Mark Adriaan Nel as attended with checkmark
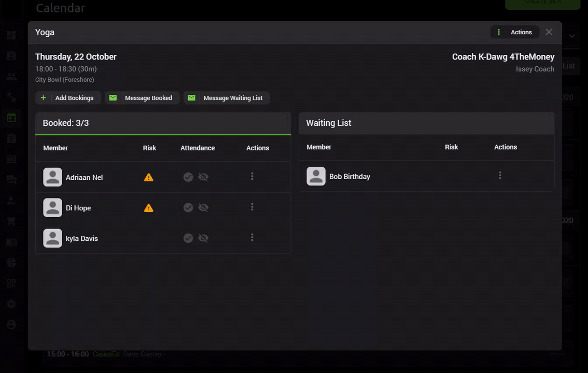588x373 pixels. [x=188, y=177]
